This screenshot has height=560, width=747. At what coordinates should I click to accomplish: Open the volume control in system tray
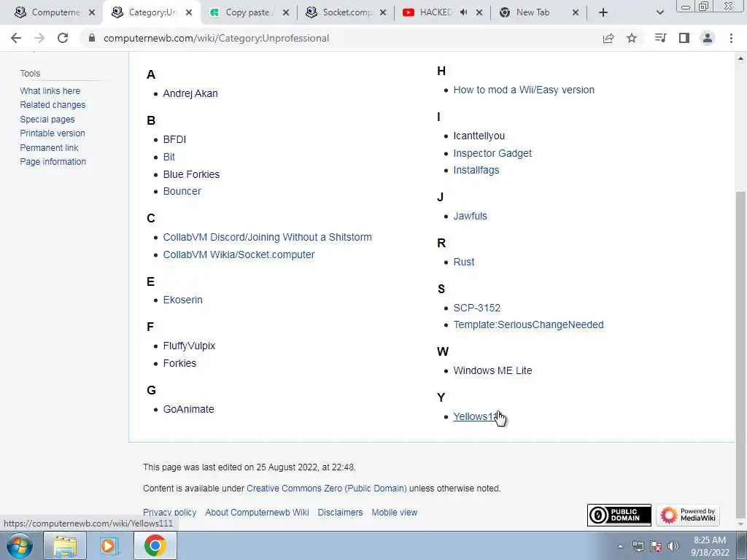point(673,547)
